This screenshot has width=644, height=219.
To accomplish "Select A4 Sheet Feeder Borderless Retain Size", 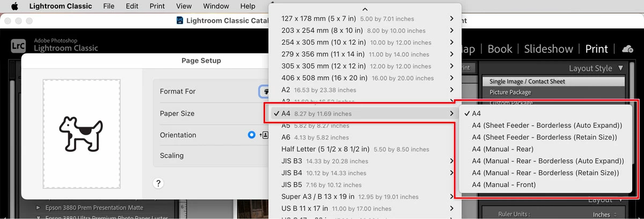I will click(x=545, y=137).
